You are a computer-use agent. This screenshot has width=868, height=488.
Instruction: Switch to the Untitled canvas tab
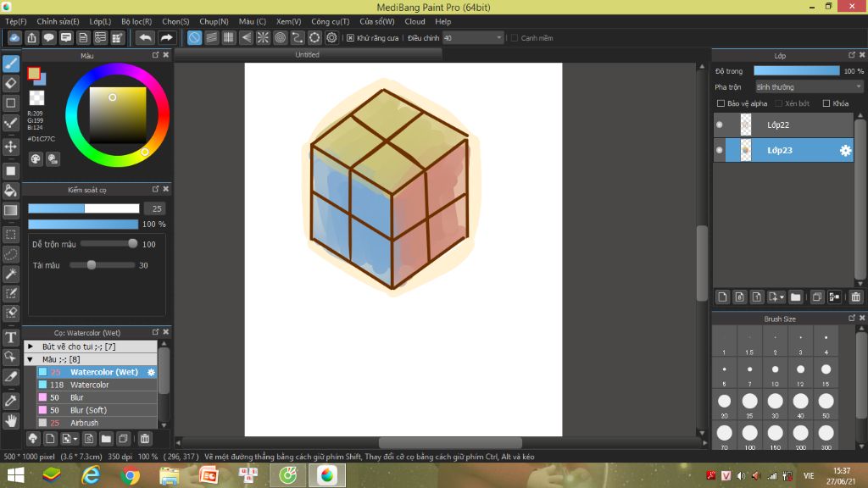(307, 55)
